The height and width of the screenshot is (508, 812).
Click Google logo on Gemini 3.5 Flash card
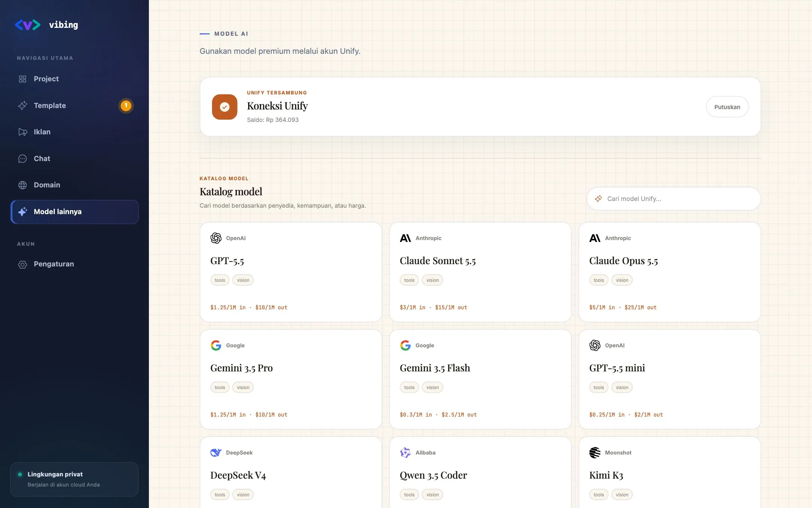coord(405,345)
